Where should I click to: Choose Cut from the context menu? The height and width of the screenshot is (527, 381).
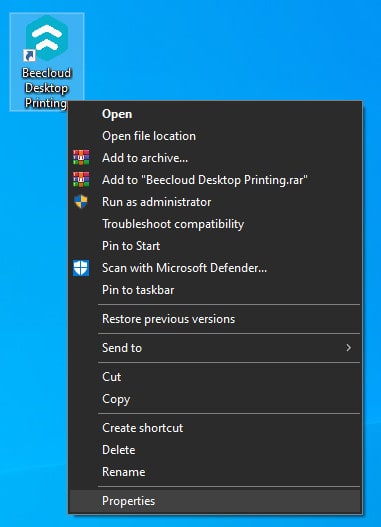point(215,377)
